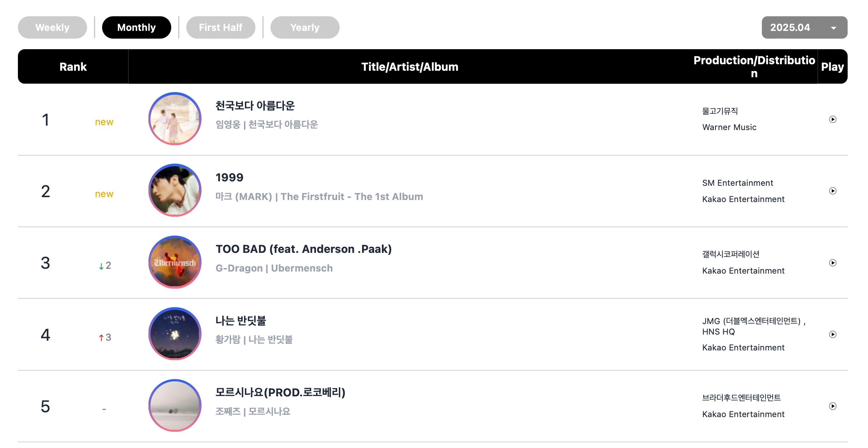The width and height of the screenshot is (868, 448).
Task: Open the 천국보다 아름다운 album artwork
Action: [x=175, y=119]
